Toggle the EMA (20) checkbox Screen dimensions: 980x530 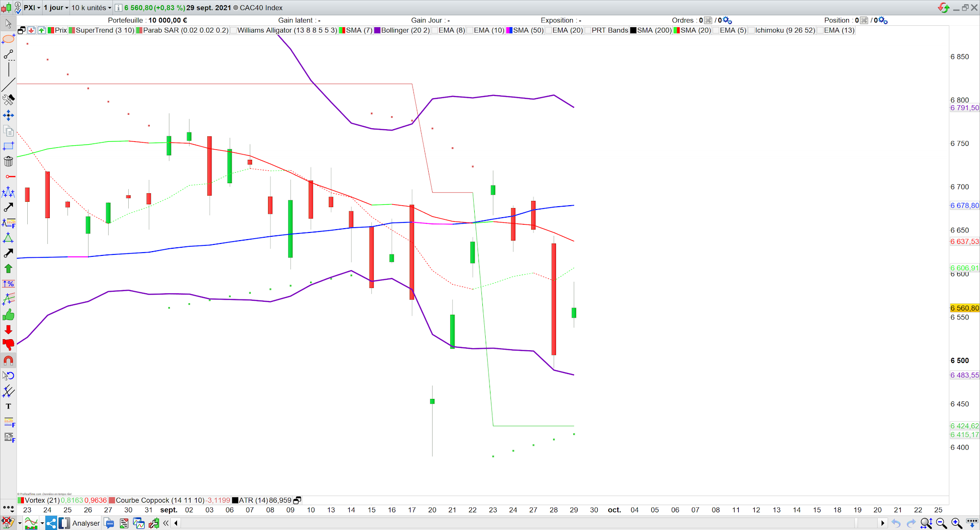[x=548, y=30]
